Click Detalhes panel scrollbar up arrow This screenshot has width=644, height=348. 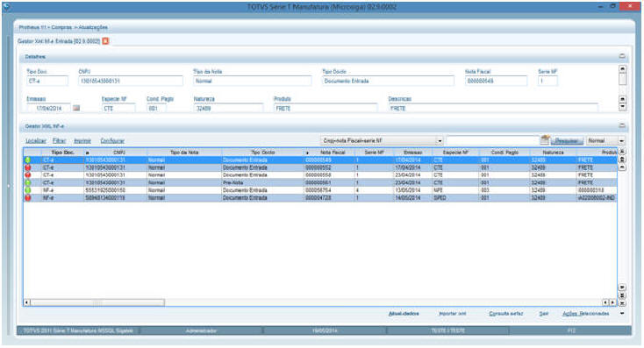tap(622, 69)
